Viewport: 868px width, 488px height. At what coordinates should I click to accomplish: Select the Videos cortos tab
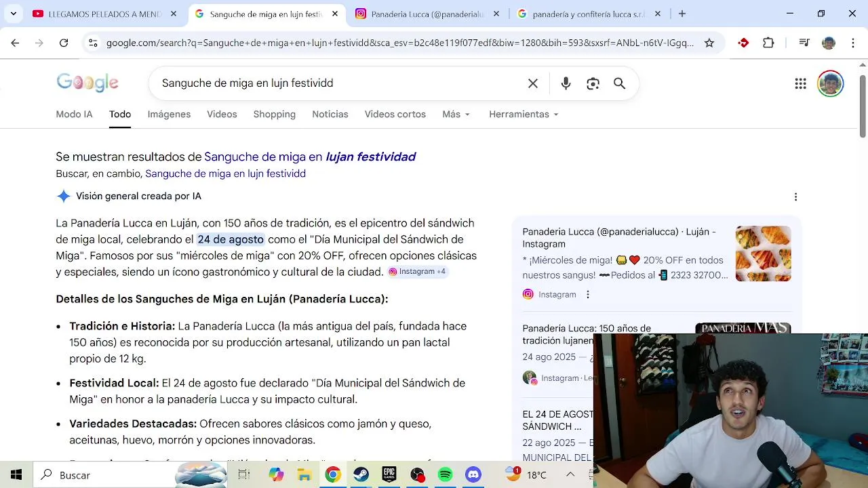(x=395, y=114)
